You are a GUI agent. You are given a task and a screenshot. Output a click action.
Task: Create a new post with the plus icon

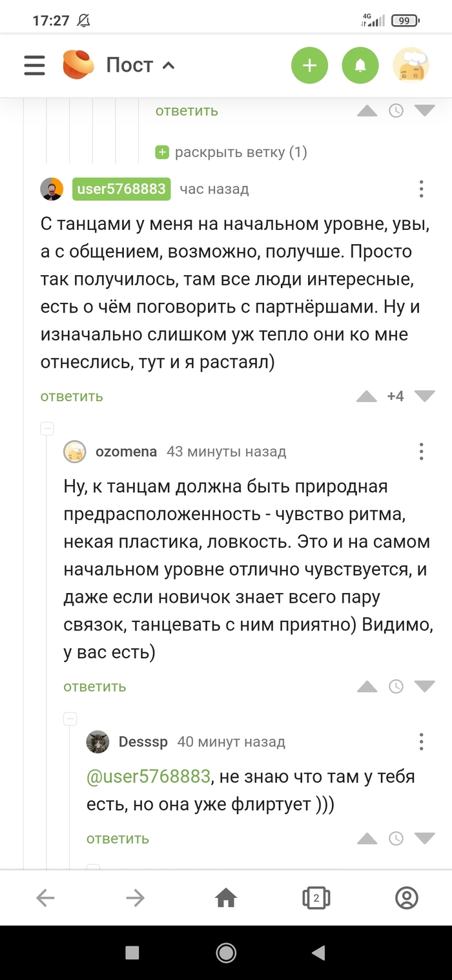(309, 65)
